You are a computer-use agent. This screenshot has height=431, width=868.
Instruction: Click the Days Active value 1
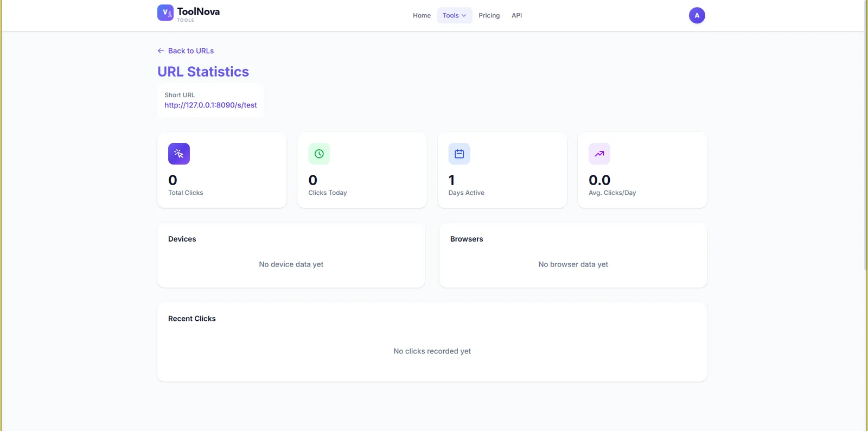pos(451,180)
